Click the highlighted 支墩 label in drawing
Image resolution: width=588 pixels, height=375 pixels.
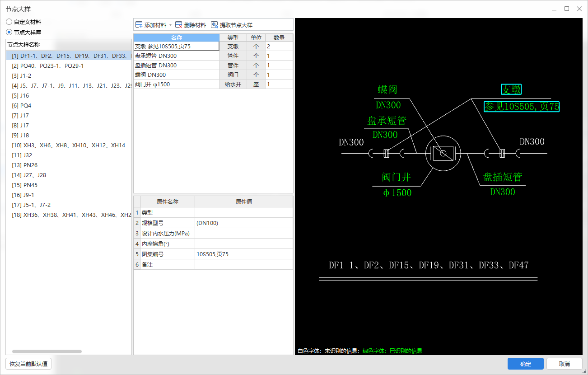tap(511, 89)
